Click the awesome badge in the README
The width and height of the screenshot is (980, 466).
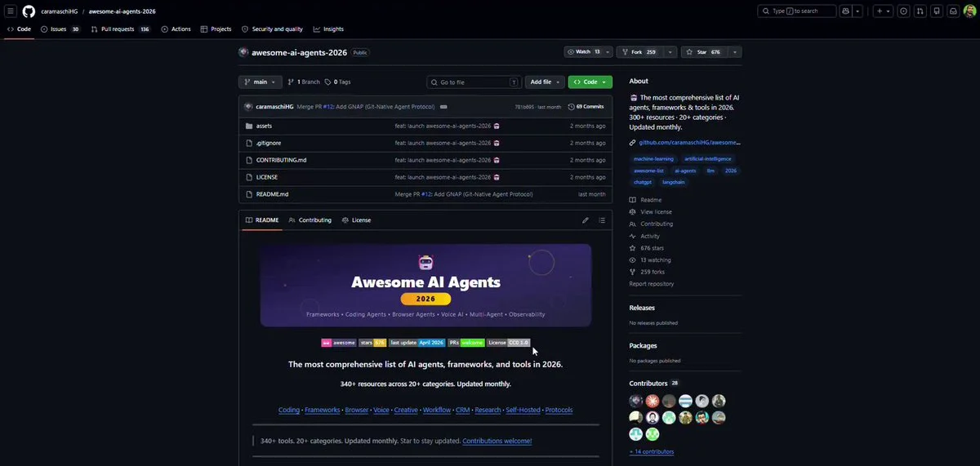point(339,343)
